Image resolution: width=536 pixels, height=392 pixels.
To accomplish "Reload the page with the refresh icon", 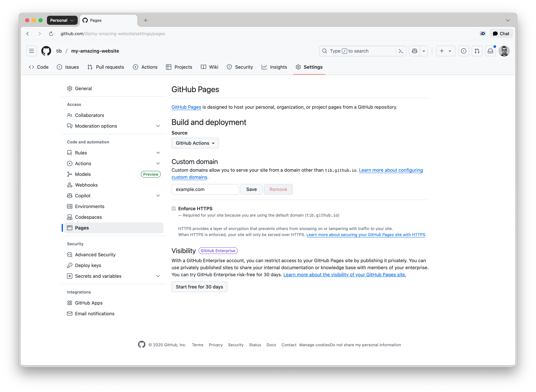I will pyautogui.click(x=51, y=34).
